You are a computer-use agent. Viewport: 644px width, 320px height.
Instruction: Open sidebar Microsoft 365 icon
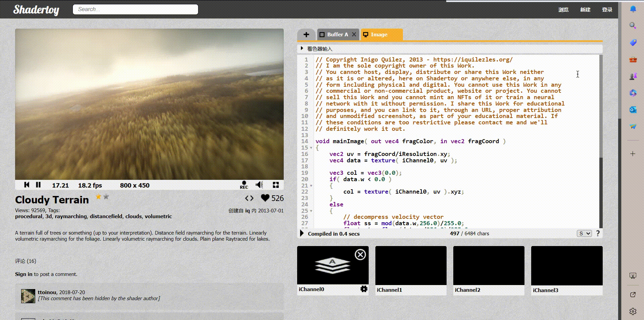633,93
